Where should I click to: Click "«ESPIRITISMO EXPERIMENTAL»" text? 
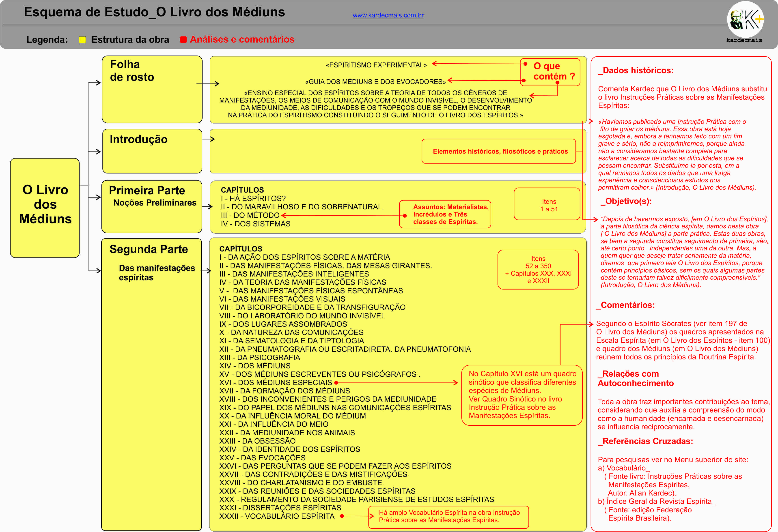376,65
